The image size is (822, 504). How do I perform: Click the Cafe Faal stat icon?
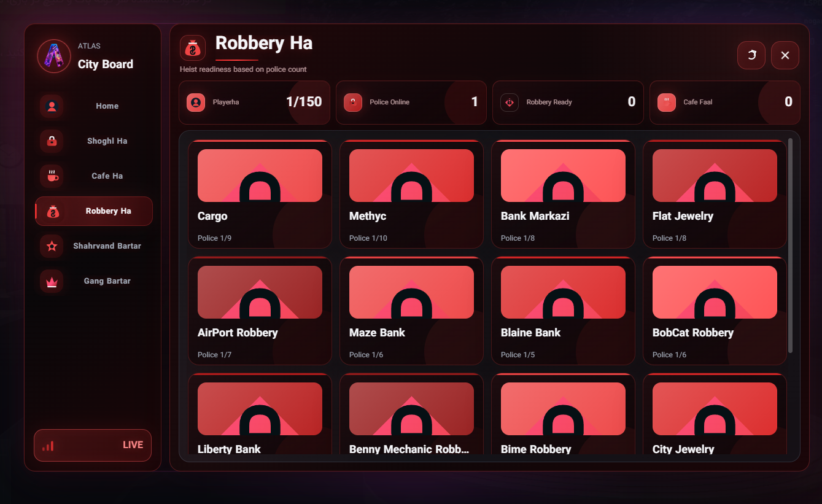(667, 103)
